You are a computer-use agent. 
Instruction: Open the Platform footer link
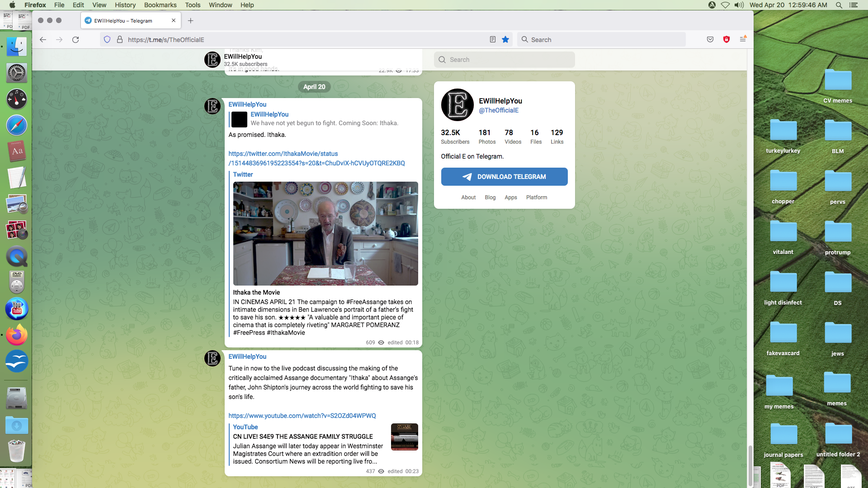(x=537, y=197)
